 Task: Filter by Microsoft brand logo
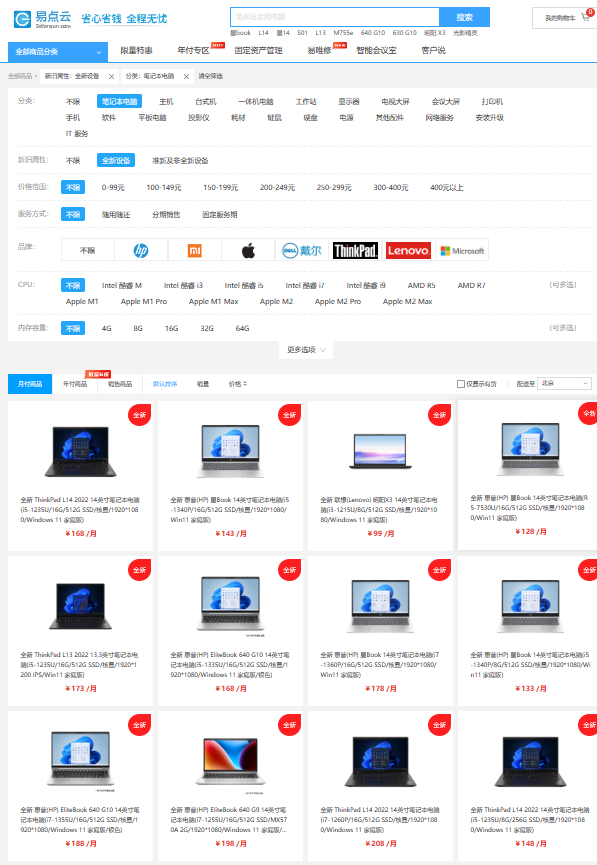tap(462, 251)
